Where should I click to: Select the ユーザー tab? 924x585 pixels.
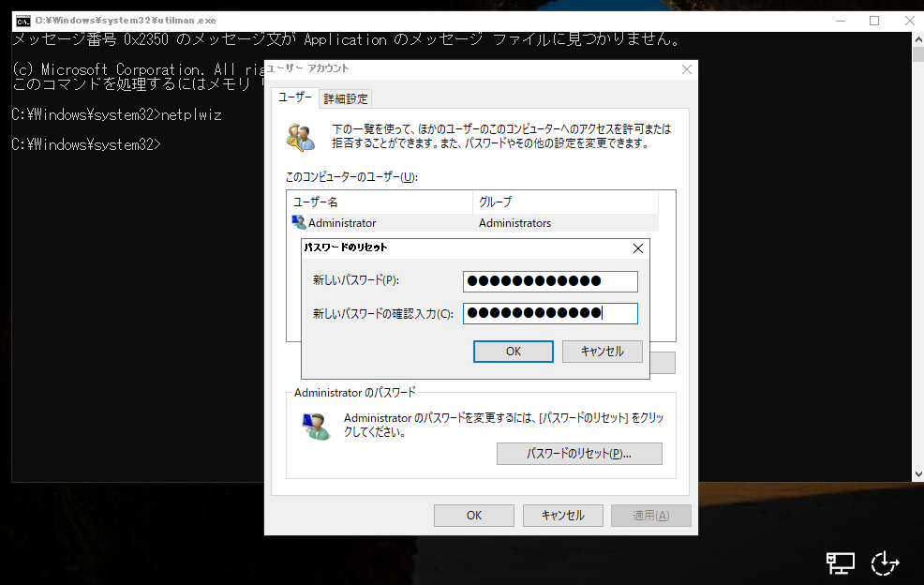[x=295, y=97]
